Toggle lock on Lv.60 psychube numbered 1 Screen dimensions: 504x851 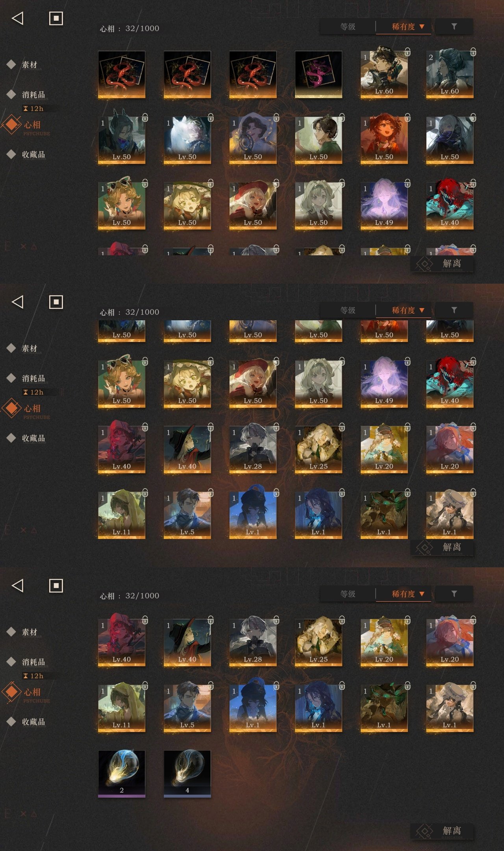(408, 52)
